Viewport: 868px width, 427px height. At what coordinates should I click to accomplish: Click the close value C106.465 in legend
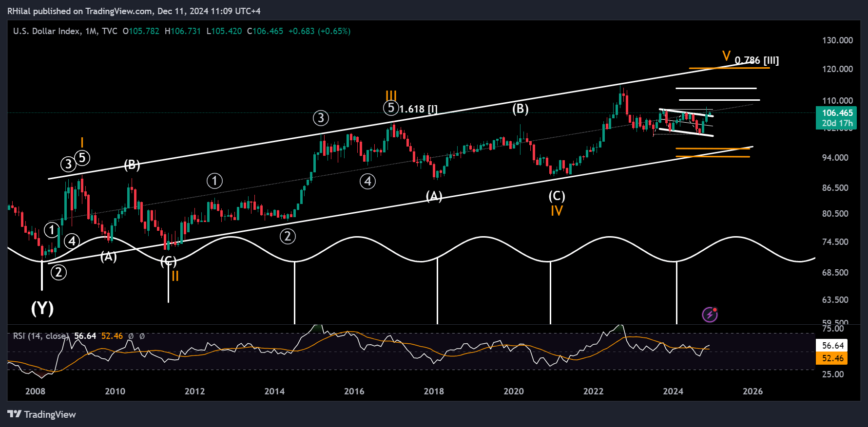[x=265, y=31]
